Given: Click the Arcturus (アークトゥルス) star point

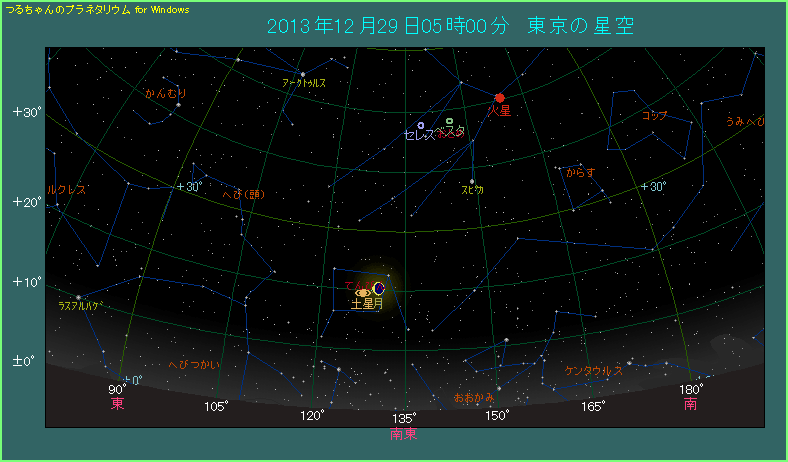Looking at the screenshot, I should pyautogui.click(x=303, y=74).
